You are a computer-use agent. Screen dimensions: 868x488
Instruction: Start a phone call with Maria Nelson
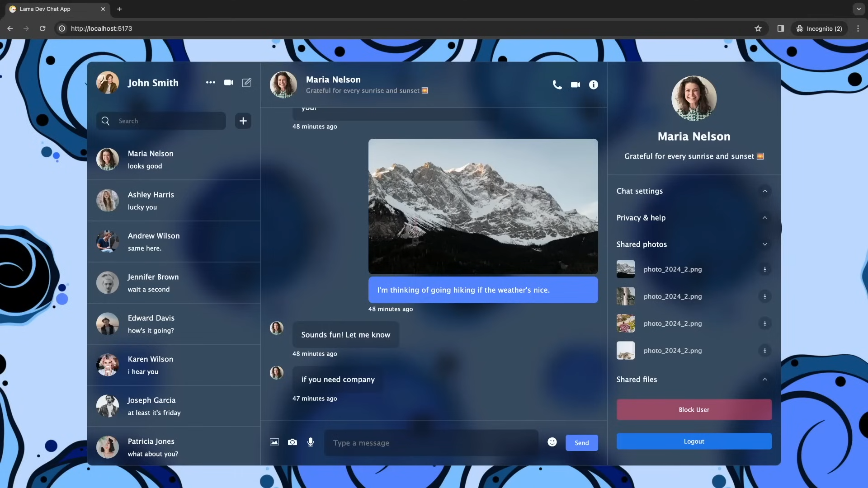[557, 84]
